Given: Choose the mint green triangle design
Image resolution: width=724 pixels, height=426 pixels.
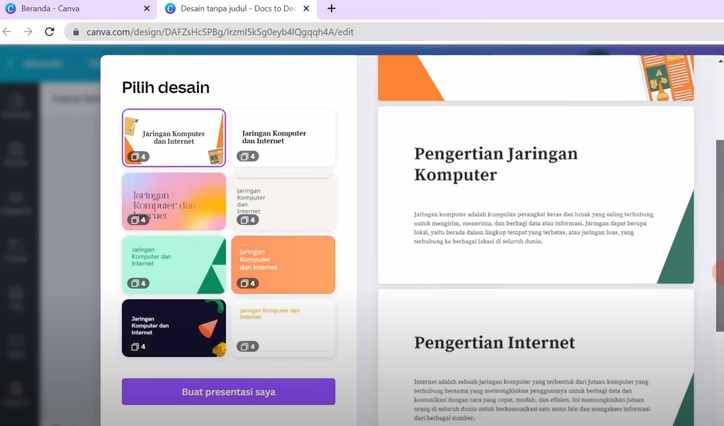Looking at the screenshot, I should pos(174,265).
